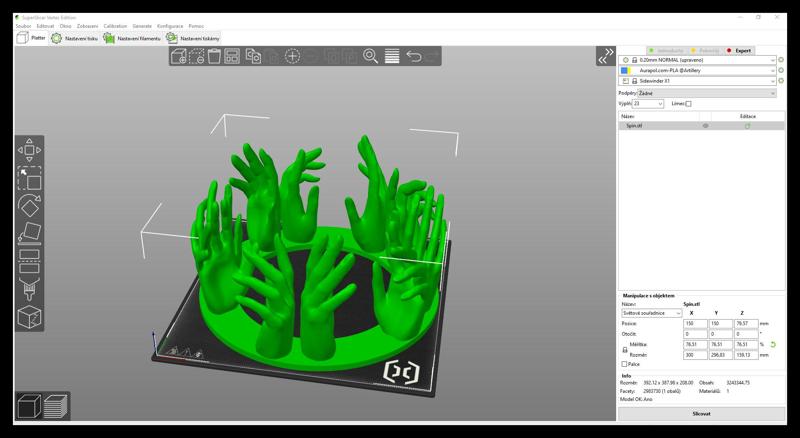Toggle the scale proportions lock icon
800x438 pixels.
625,350
